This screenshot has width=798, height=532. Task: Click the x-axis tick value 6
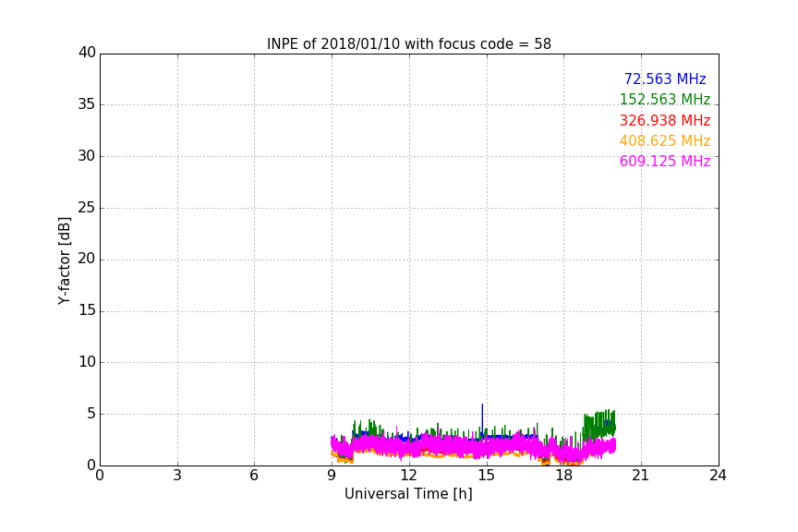point(254,476)
